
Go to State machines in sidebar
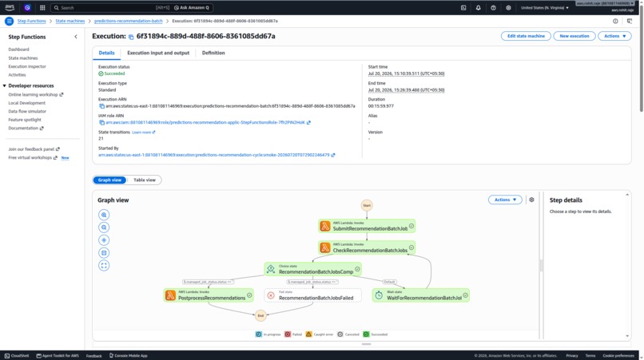tap(23, 58)
